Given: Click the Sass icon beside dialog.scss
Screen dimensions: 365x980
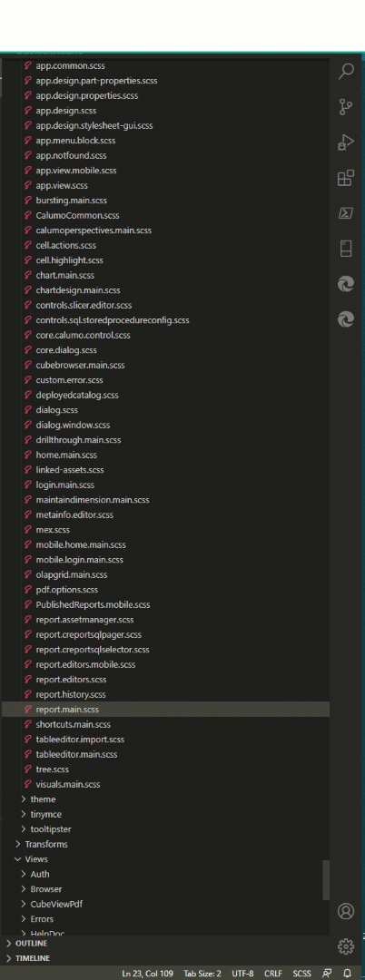Looking at the screenshot, I should click(27, 410).
